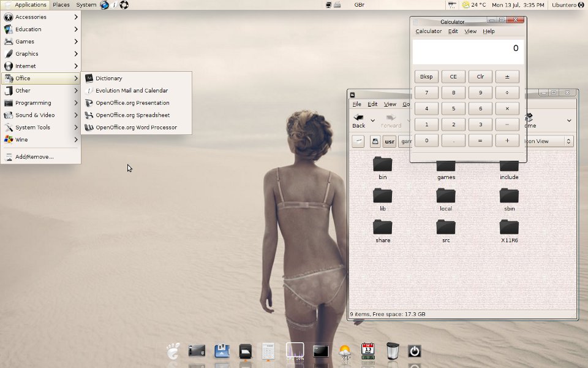This screenshot has width=588, height=368.
Task: Expand the Education submenu
Action: pyautogui.click(x=40, y=29)
